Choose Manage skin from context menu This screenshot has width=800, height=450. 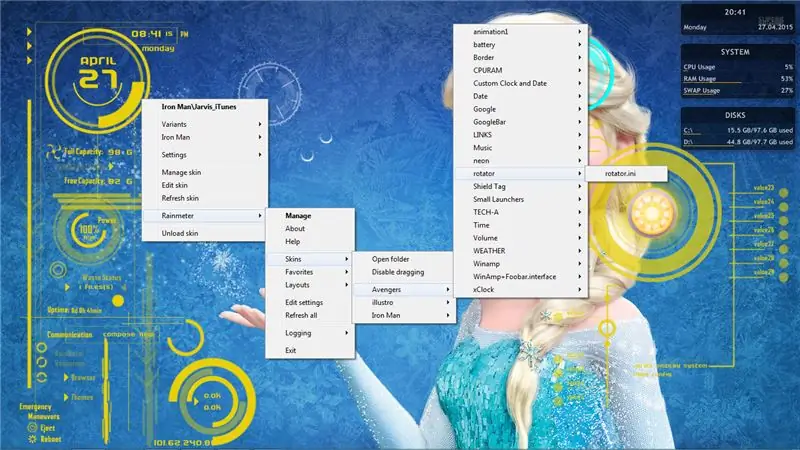[x=205, y=172]
